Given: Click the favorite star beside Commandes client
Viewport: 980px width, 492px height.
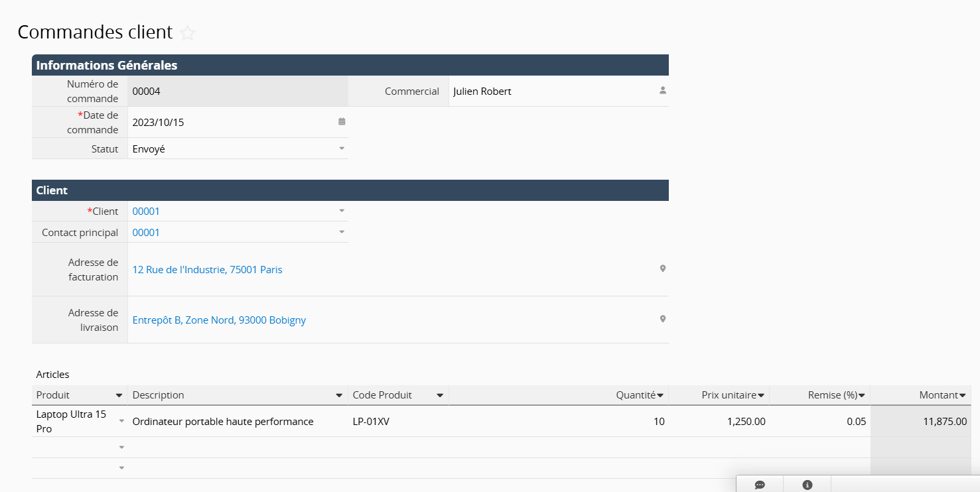Looking at the screenshot, I should tap(188, 33).
